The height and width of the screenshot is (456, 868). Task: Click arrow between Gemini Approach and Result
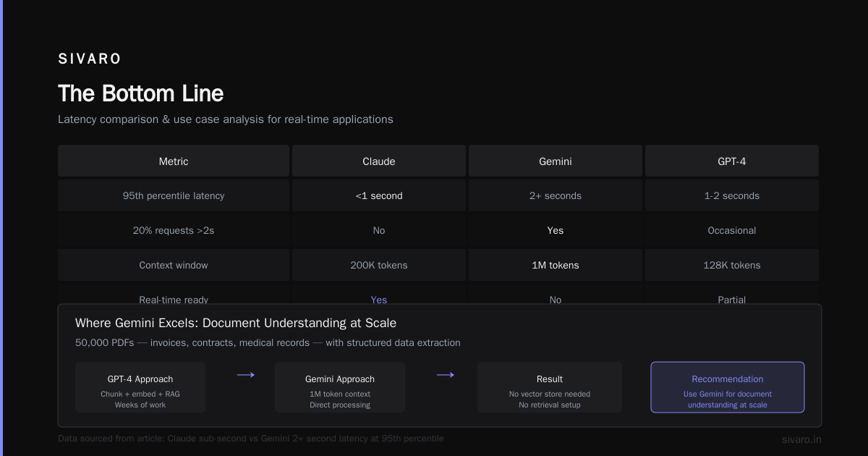[446, 375]
